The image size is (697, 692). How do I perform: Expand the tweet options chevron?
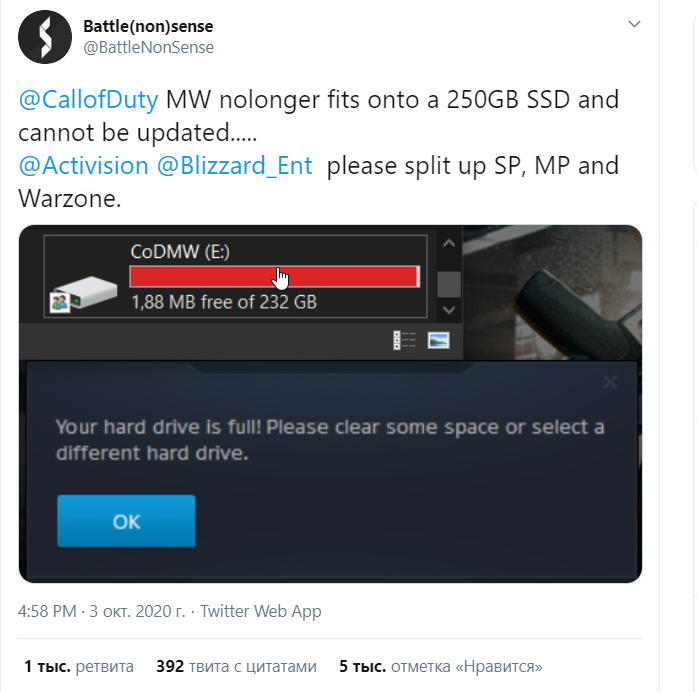tap(634, 24)
